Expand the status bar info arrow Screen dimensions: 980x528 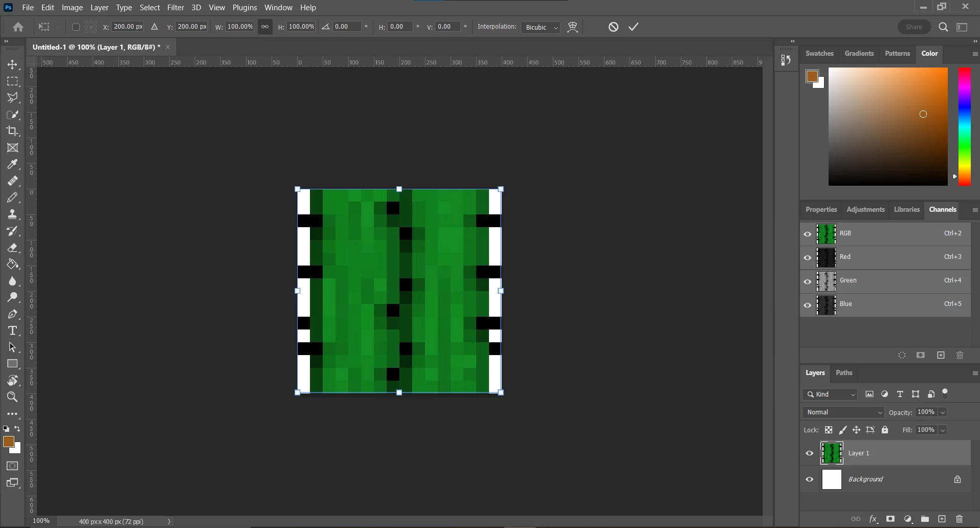pyautogui.click(x=169, y=521)
